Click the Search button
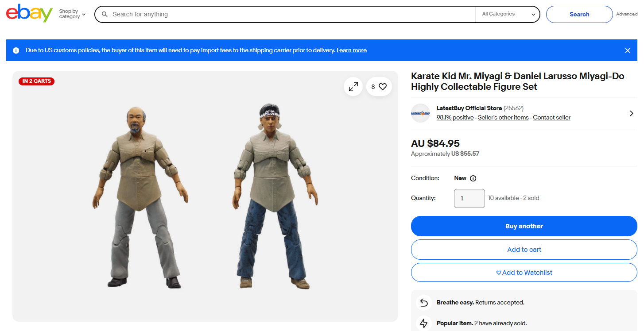The width and height of the screenshot is (644, 331). (579, 14)
